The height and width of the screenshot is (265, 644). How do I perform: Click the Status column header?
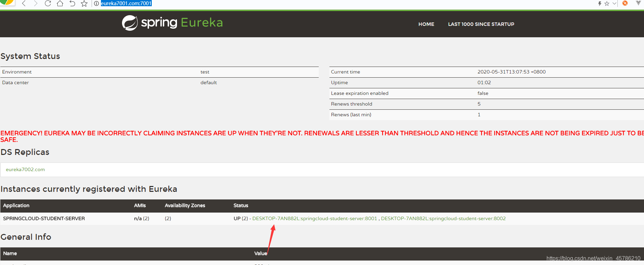click(241, 205)
